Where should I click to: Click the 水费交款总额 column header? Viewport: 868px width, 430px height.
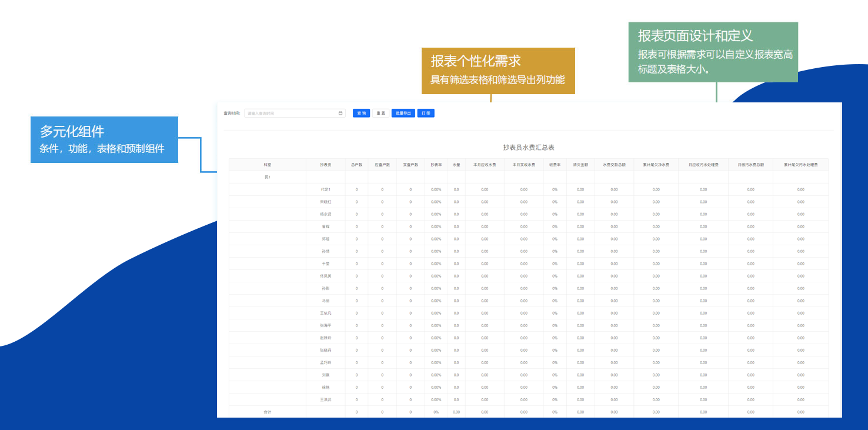(614, 165)
